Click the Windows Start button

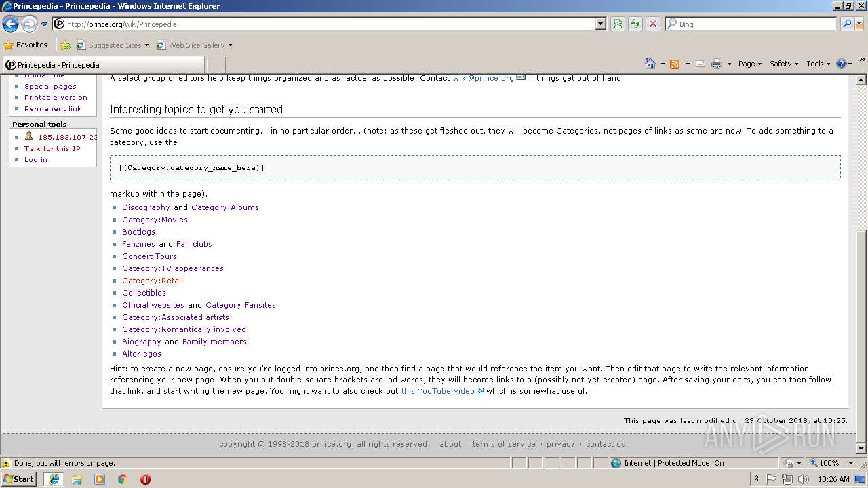[18, 479]
